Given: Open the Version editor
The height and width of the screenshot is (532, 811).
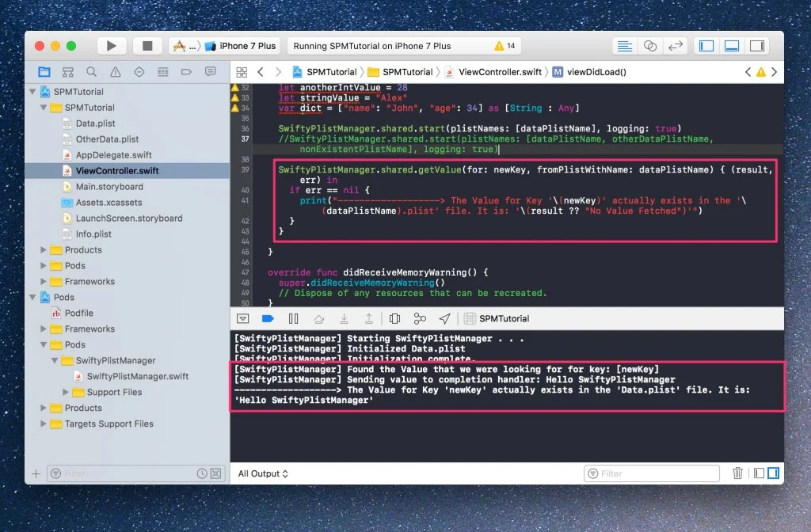Looking at the screenshot, I should (x=676, y=46).
